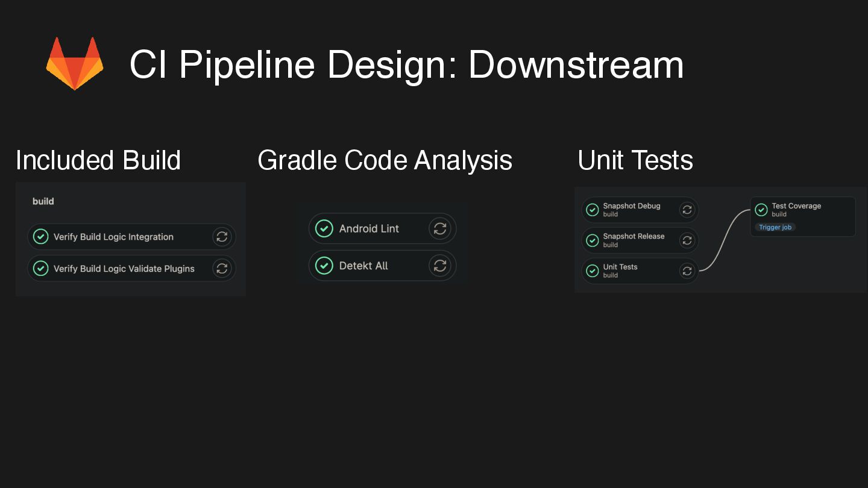Click Android Lint passed status checkmark

point(324,228)
